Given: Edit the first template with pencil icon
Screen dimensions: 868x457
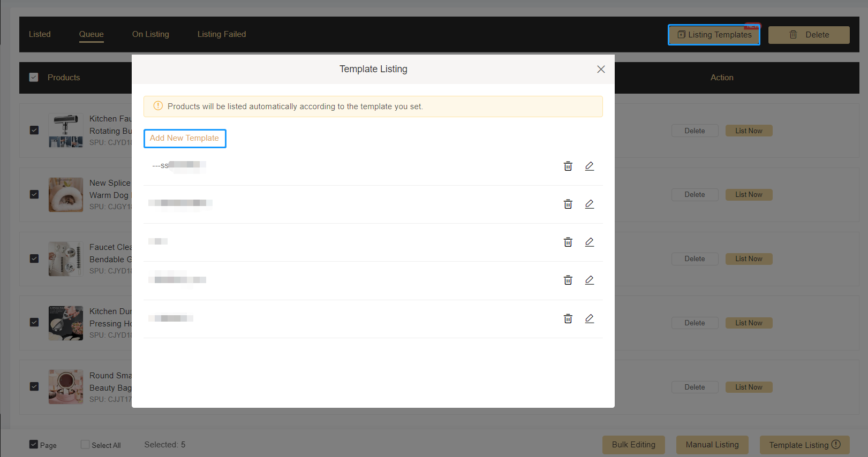Looking at the screenshot, I should (589, 166).
